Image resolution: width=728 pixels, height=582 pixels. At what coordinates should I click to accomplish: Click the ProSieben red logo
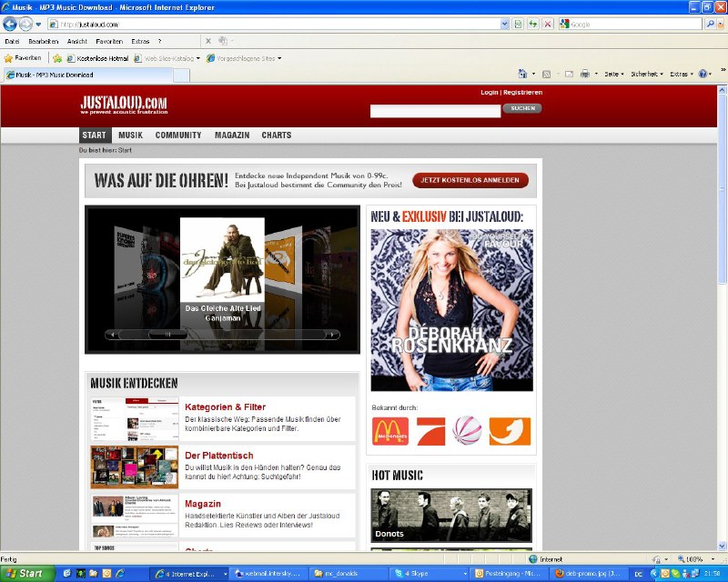pos(431,430)
